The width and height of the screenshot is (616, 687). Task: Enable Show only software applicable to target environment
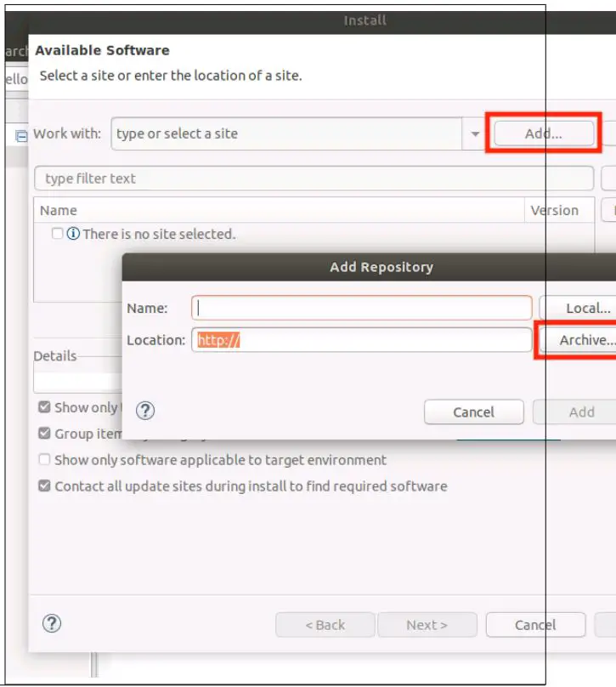(44, 460)
